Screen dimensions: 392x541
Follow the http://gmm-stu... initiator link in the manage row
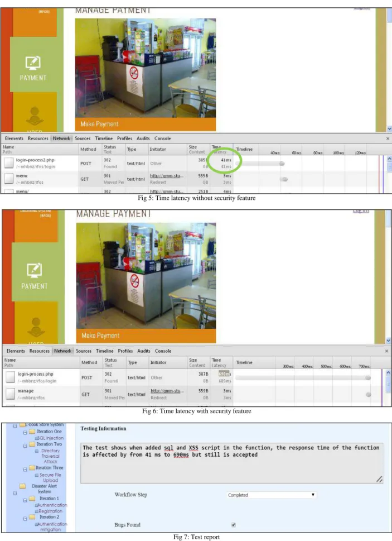[167, 391]
